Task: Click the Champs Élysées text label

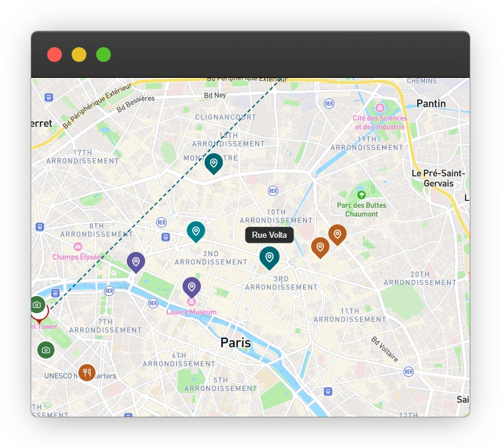Action: tap(78, 257)
